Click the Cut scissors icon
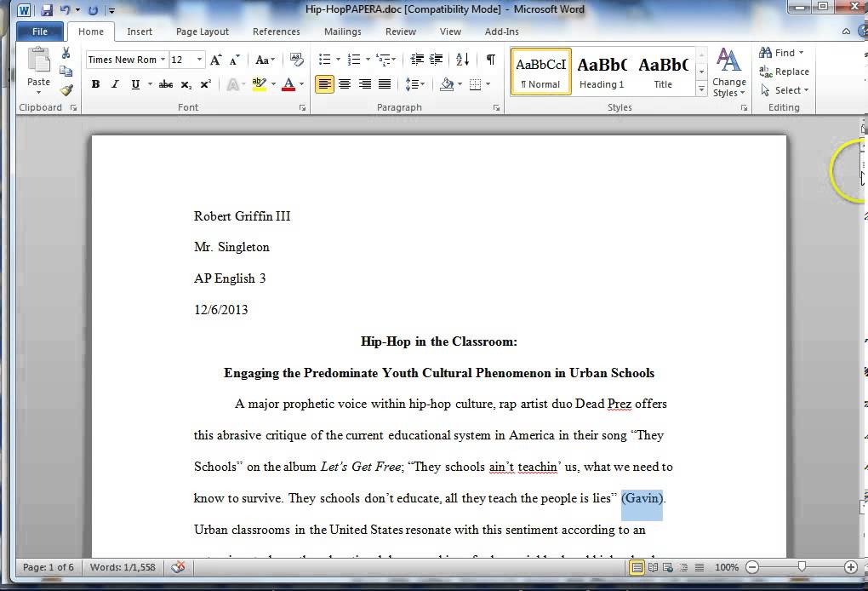The width and height of the screenshot is (868, 591). (x=66, y=53)
